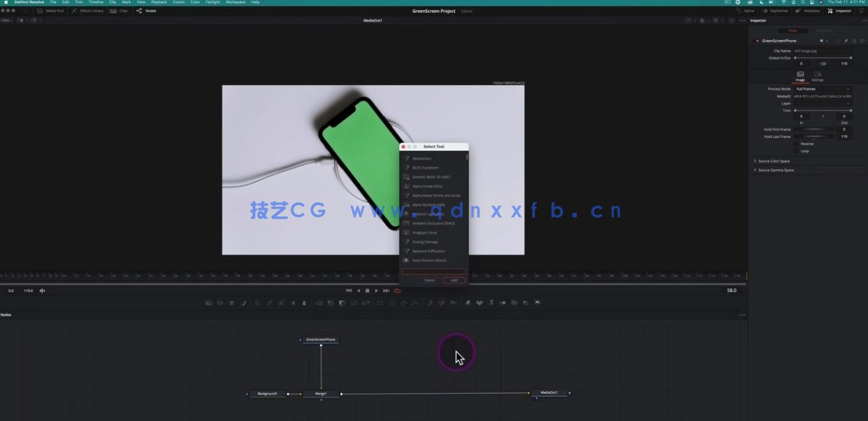Switch to the Settings tab in Inspector

[x=818, y=79]
